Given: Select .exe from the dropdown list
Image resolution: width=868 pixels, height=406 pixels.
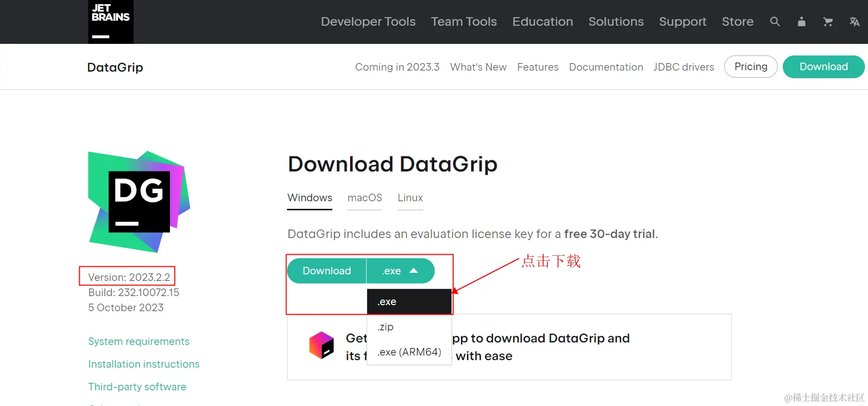Looking at the screenshot, I should 409,302.
